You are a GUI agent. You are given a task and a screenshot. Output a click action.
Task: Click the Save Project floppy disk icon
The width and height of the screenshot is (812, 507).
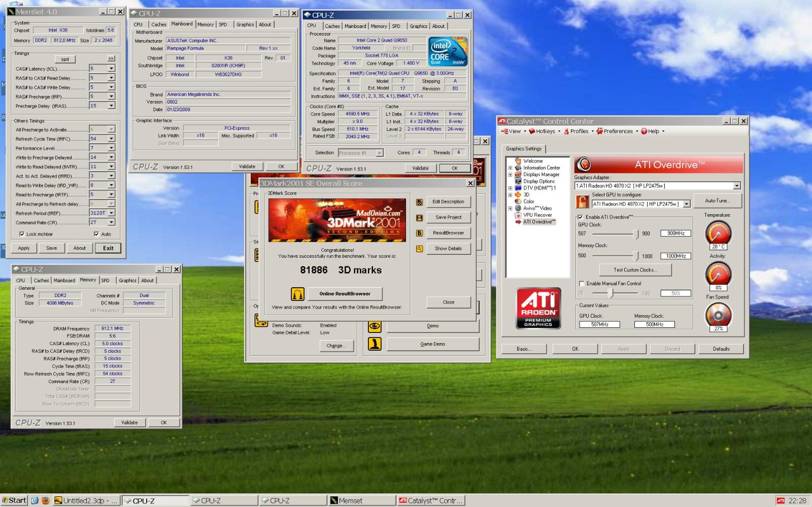click(419, 218)
